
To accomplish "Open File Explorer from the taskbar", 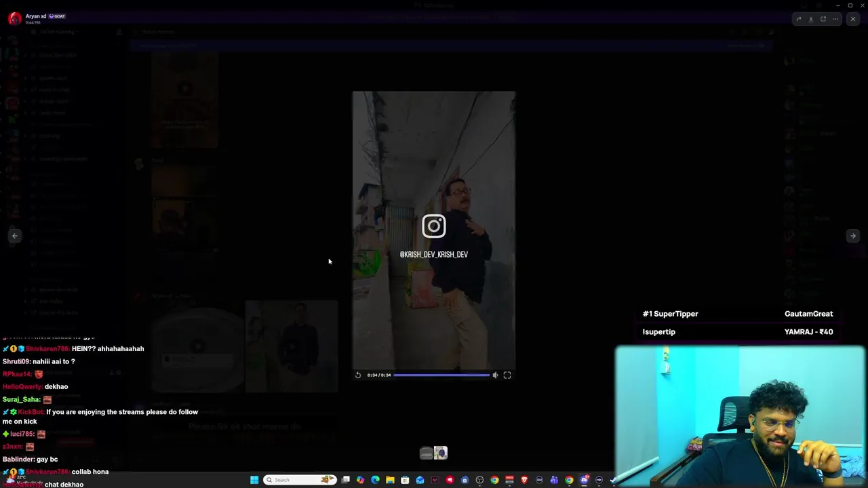I will (x=390, y=480).
